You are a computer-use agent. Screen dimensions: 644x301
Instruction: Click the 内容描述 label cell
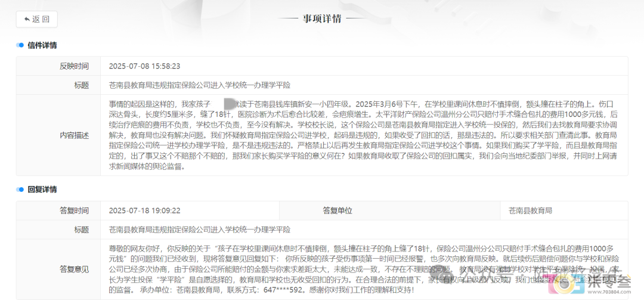[58, 135]
